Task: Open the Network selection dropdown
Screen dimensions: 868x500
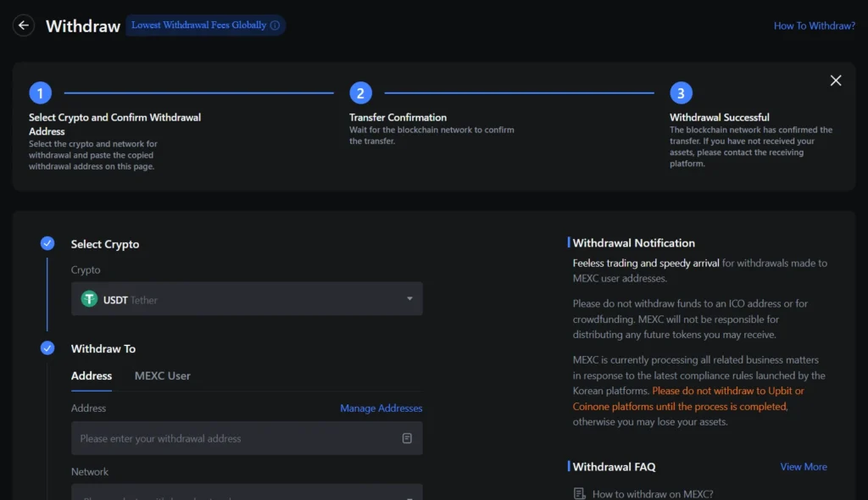Action: [x=247, y=492]
